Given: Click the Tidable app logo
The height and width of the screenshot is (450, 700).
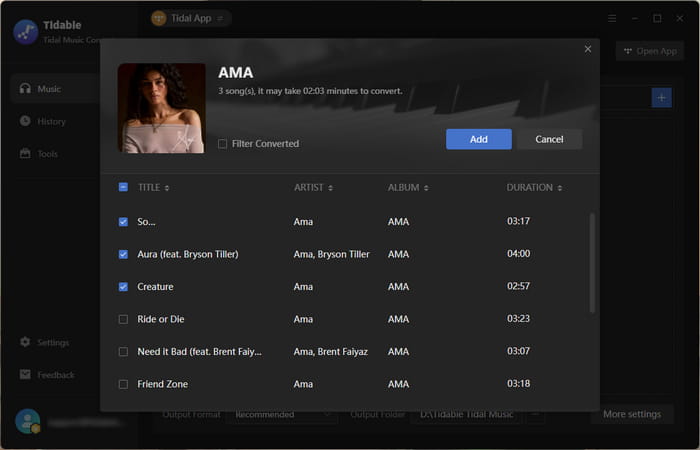Looking at the screenshot, I should (x=26, y=32).
